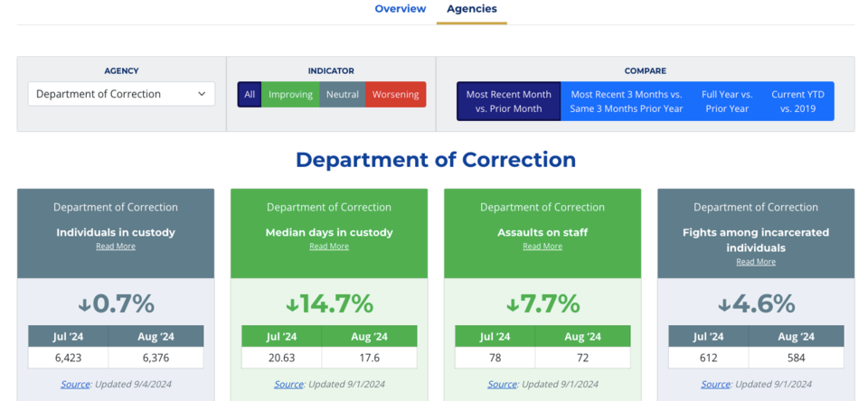
Task: Choose Most Recent Month vs. Prior Month
Action: [x=509, y=101]
